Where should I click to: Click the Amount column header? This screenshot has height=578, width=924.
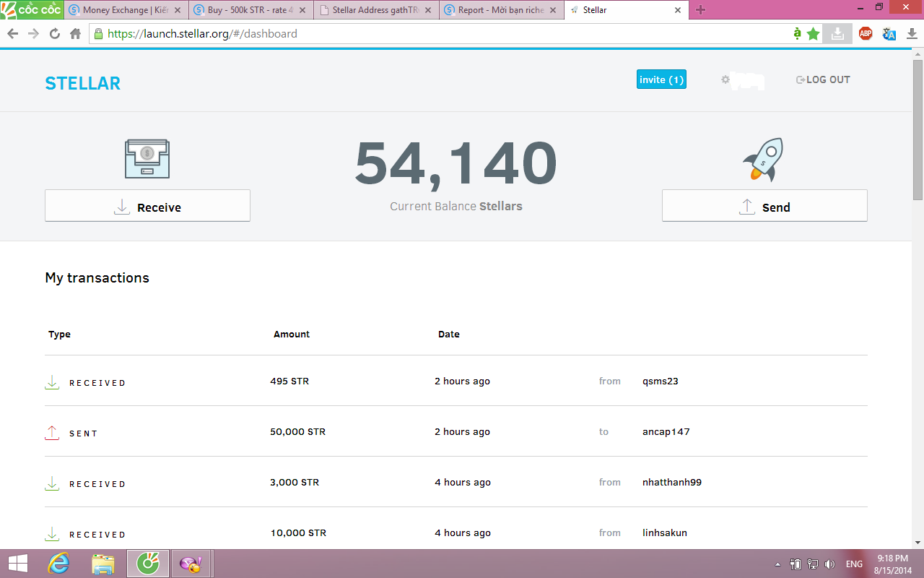(x=292, y=335)
